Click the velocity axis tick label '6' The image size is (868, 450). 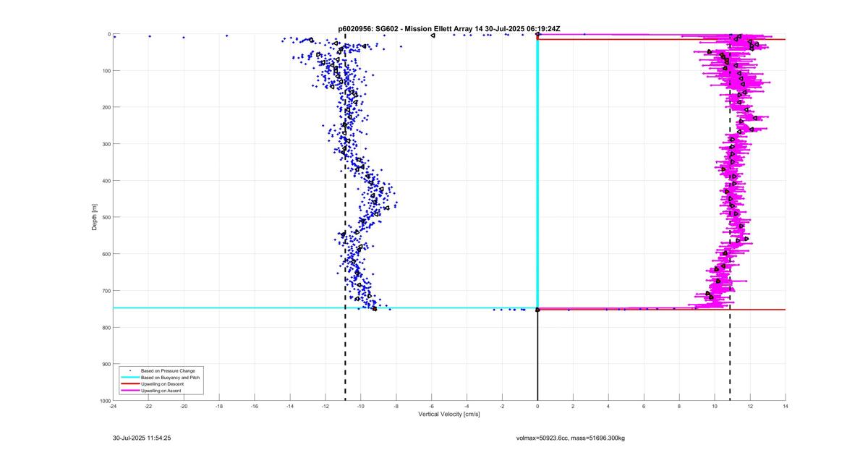(x=644, y=407)
